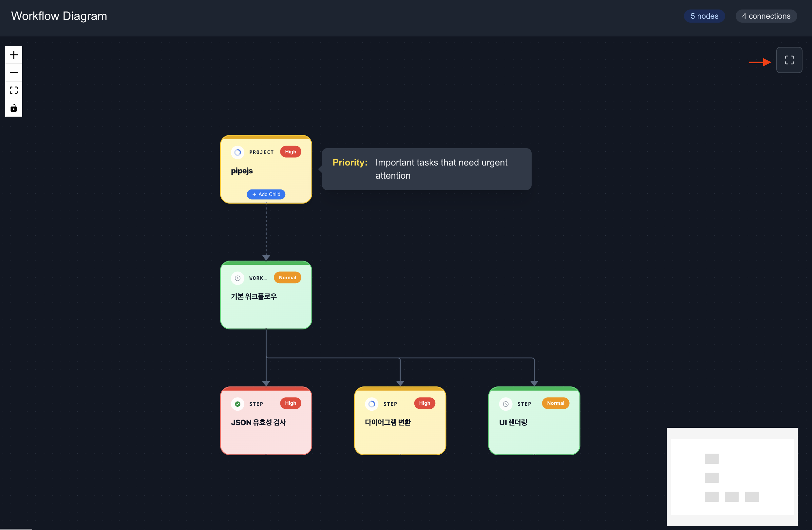Click the Add Child button on pipejs

pos(266,194)
